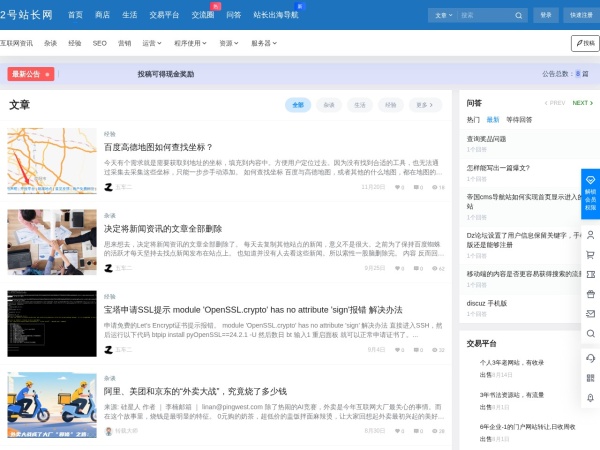
Task: Select the 经验 article filter pill
Action: 391,105
